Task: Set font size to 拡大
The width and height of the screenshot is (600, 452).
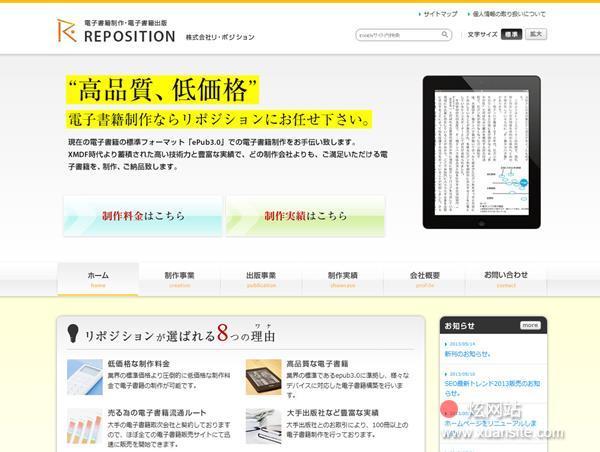Action: (537, 35)
